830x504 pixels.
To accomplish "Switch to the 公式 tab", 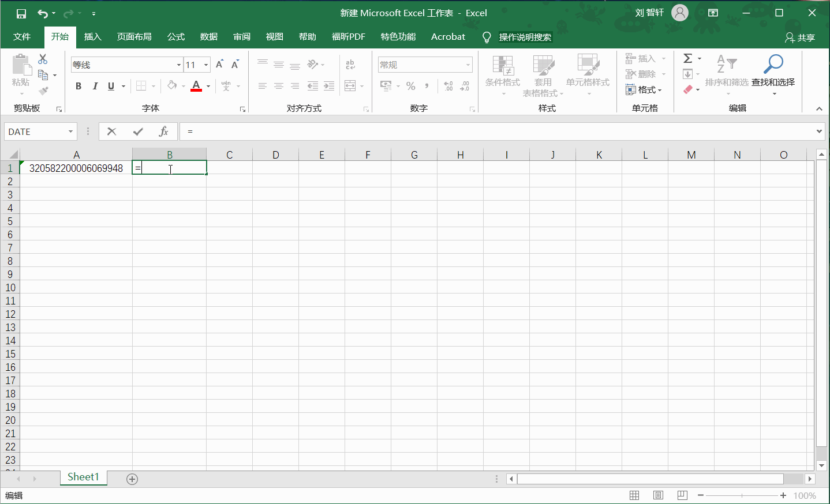I will pos(175,37).
